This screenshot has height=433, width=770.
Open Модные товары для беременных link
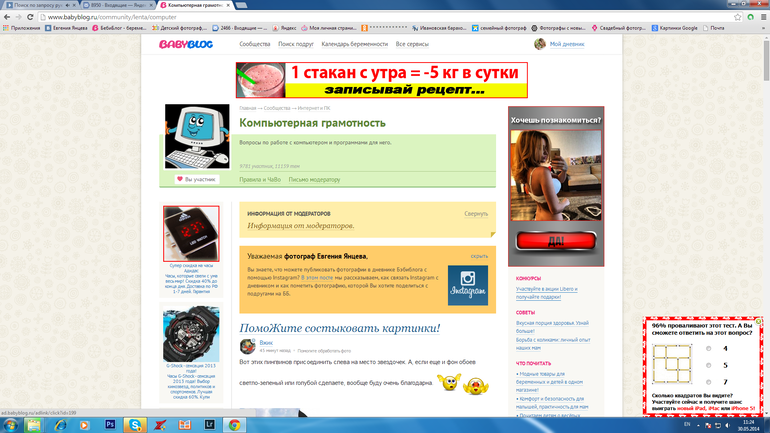point(549,382)
